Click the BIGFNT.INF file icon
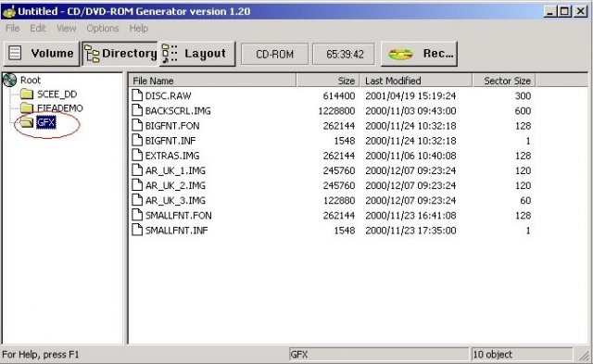Viewport: 593px width, 364px height. pyautogui.click(x=137, y=140)
